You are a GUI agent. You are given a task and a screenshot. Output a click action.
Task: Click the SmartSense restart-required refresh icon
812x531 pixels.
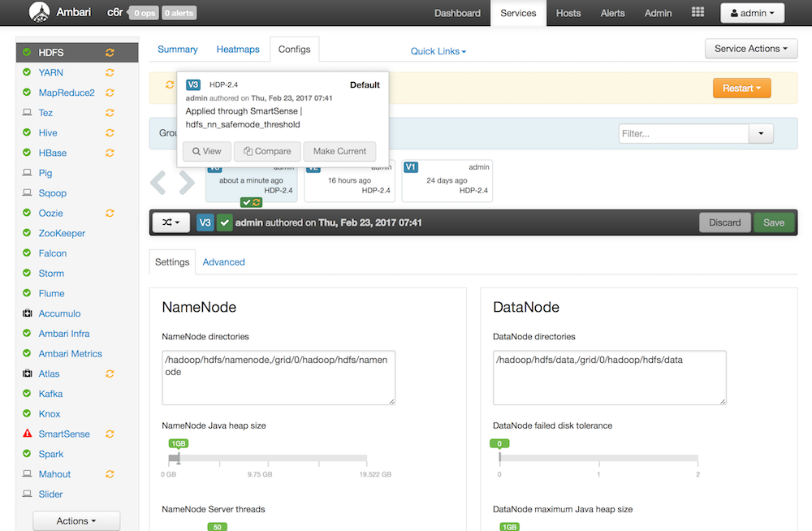[x=110, y=434]
